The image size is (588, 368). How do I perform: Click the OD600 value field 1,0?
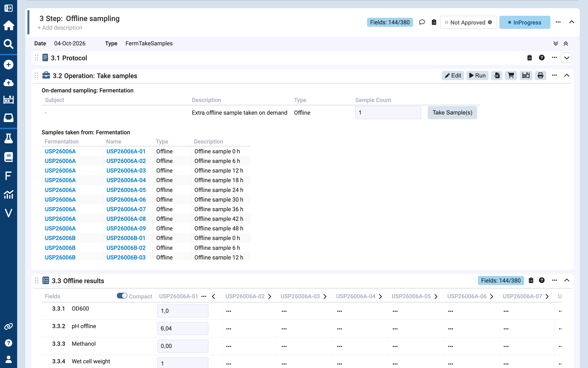click(x=183, y=311)
